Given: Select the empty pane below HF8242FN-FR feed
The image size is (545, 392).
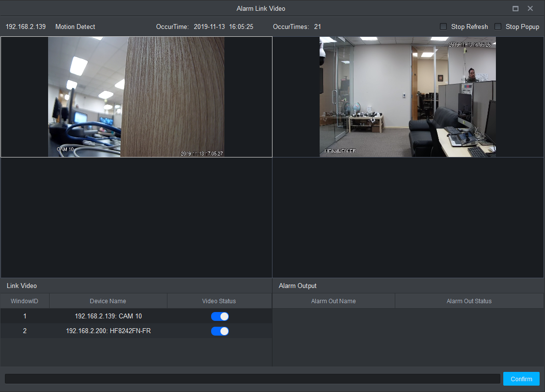Looking at the screenshot, I should tap(408, 217).
